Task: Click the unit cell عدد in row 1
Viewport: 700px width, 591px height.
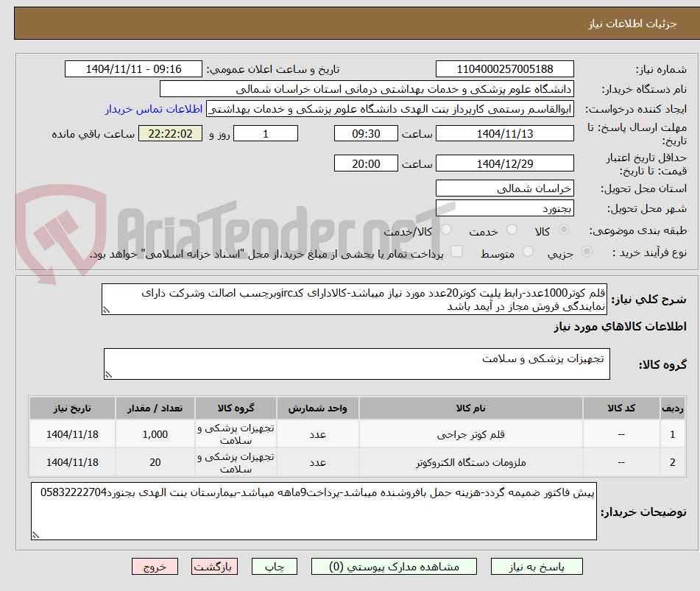Action: (317, 434)
